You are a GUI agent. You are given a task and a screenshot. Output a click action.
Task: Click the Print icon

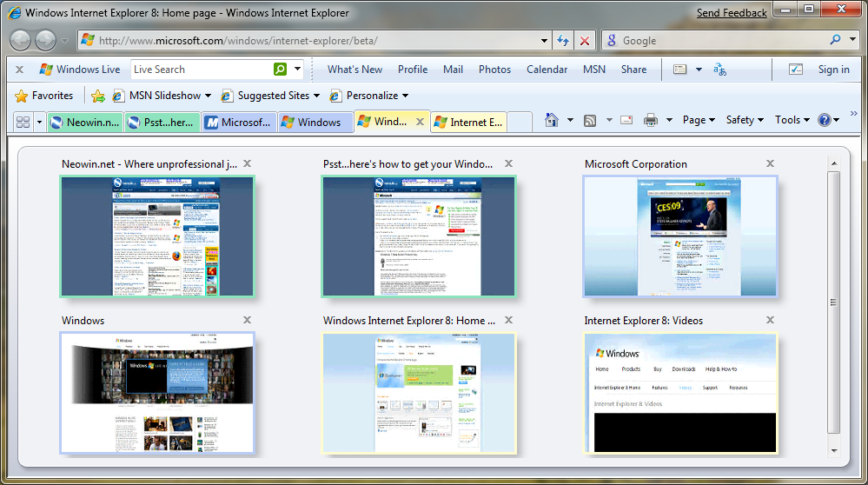pos(651,120)
